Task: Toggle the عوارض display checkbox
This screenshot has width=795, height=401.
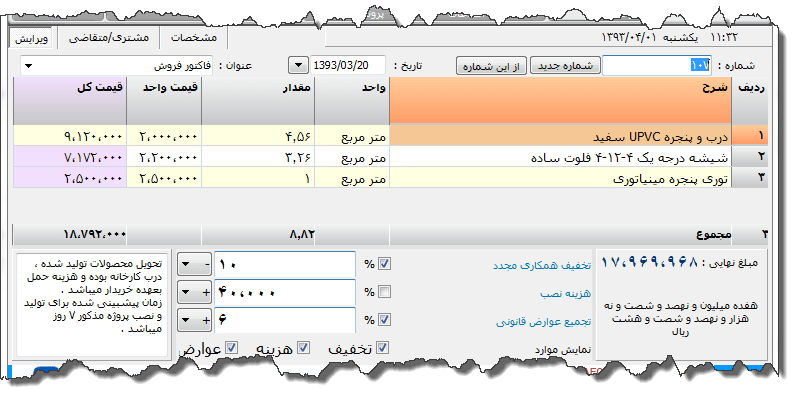Action: 232,348
